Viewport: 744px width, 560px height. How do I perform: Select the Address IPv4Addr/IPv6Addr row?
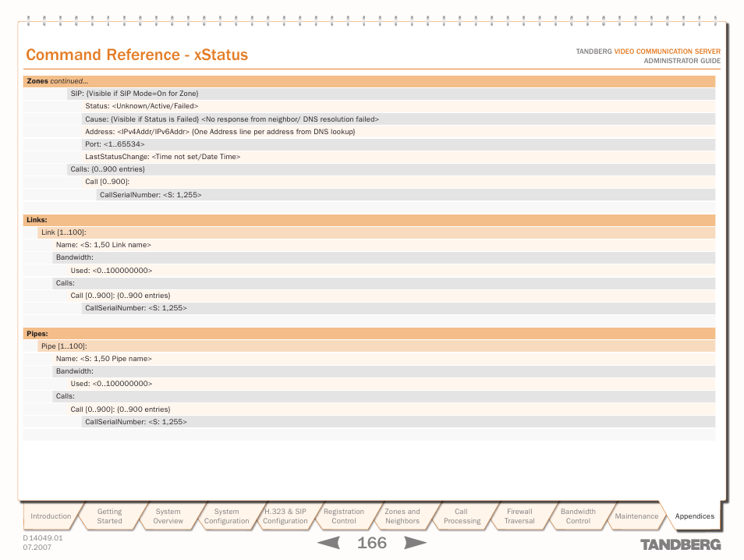point(399,132)
